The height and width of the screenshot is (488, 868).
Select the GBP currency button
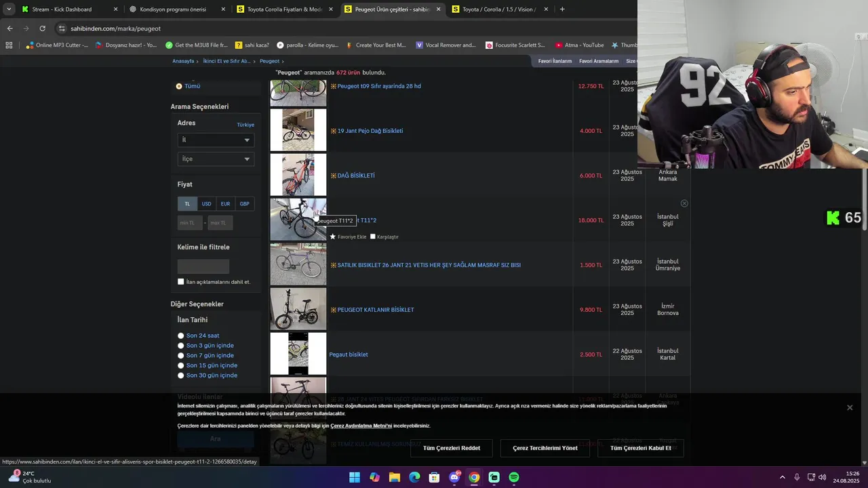click(244, 203)
